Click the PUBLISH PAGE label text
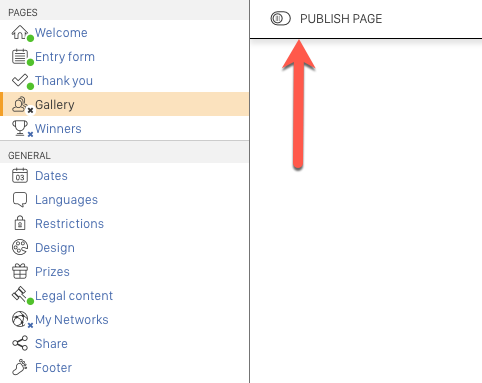The width and height of the screenshot is (482, 383). click(x=341, y=19)
